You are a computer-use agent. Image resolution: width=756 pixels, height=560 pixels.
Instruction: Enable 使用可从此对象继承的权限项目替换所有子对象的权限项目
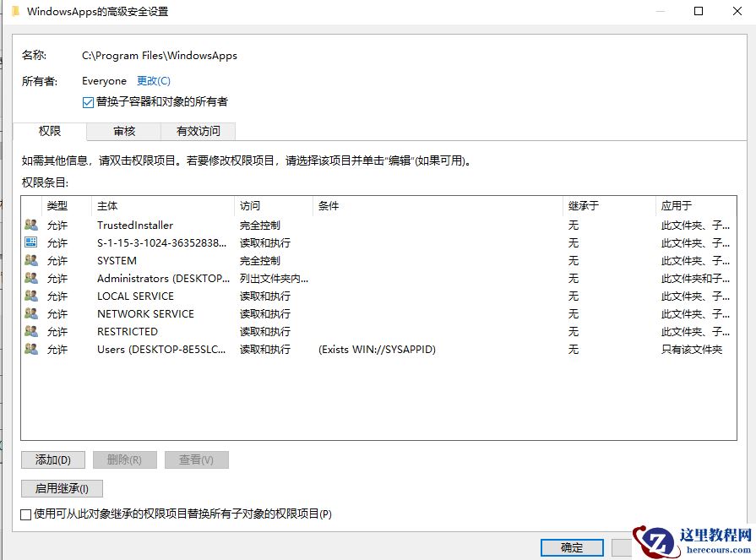point(24,514)
